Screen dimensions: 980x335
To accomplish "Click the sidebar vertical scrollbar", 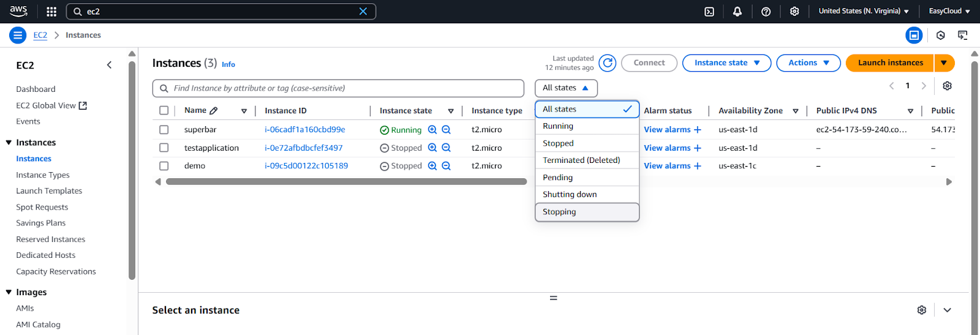I will (x=132, y=170).
